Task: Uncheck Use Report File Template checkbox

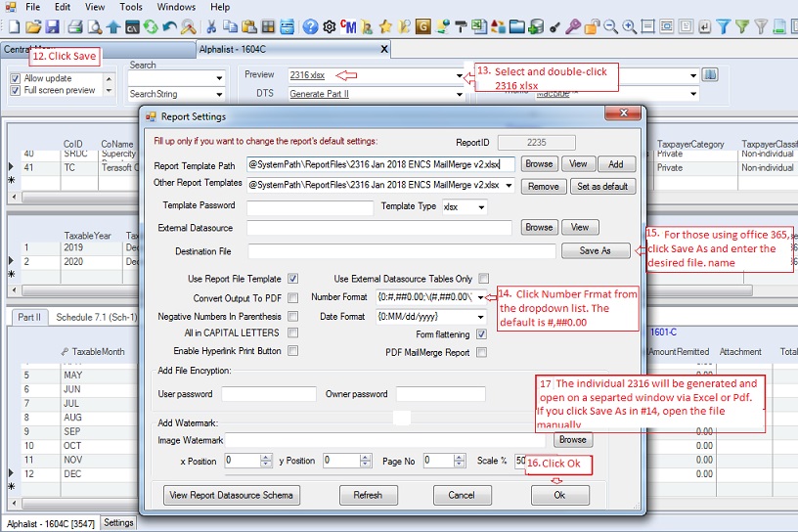Action: pyautogui.click(x=292, y=279)
